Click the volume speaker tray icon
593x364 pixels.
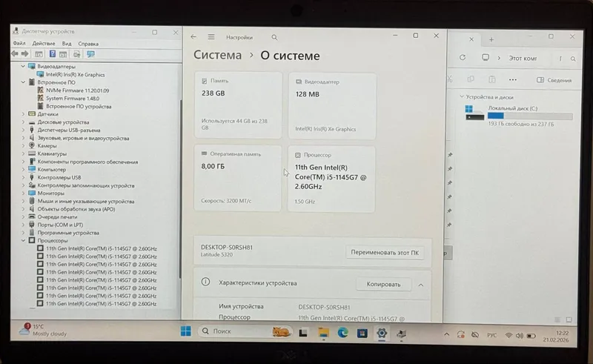(x=520, y=336)
